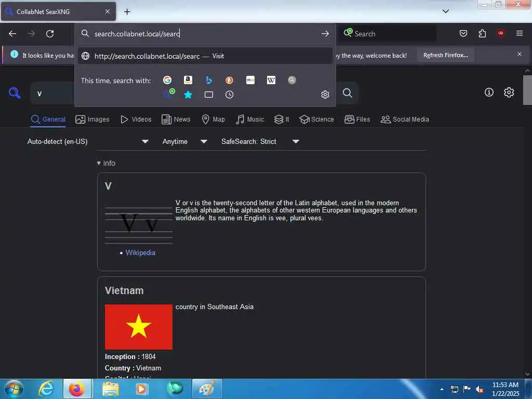This screenshot has height=399, width=532.
Task: Switch to the Files category
Action: [357, 119]
